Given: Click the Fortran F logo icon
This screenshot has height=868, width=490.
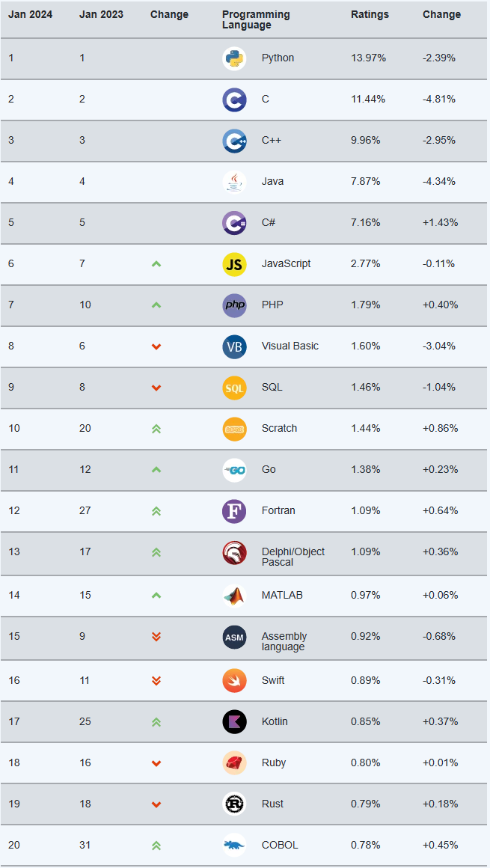Looking at the screenshot, I should point(234,511).
